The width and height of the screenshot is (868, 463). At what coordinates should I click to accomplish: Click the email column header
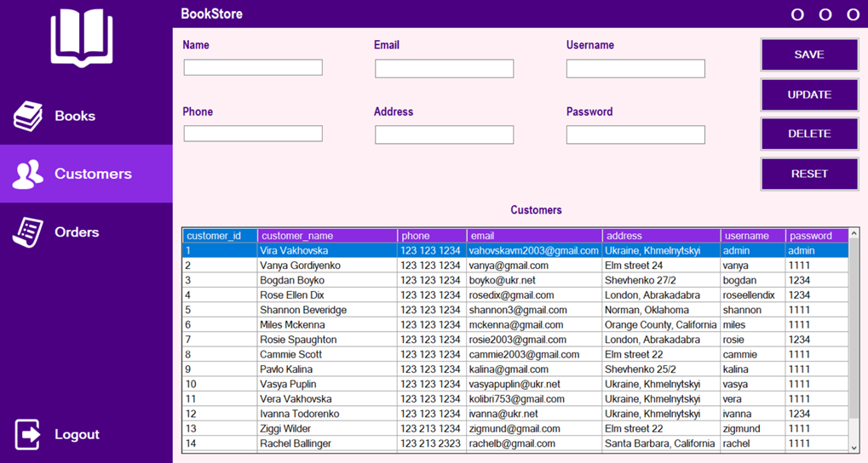[534, 236]
